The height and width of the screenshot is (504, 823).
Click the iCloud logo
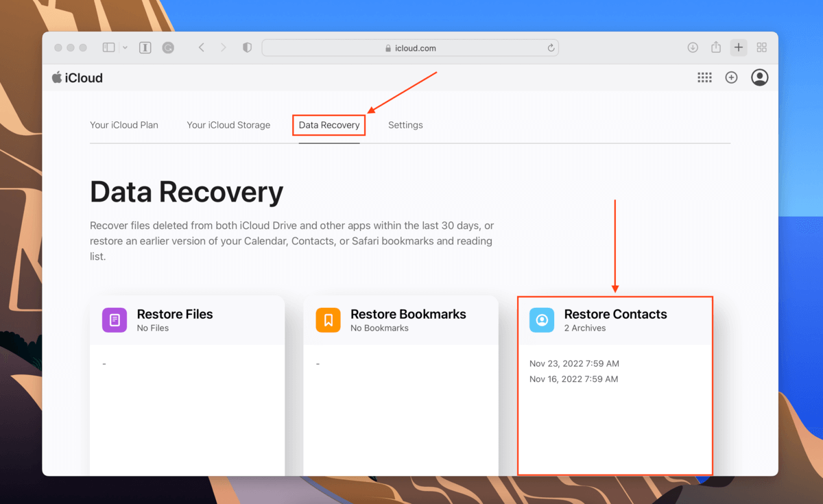(77, 77)
